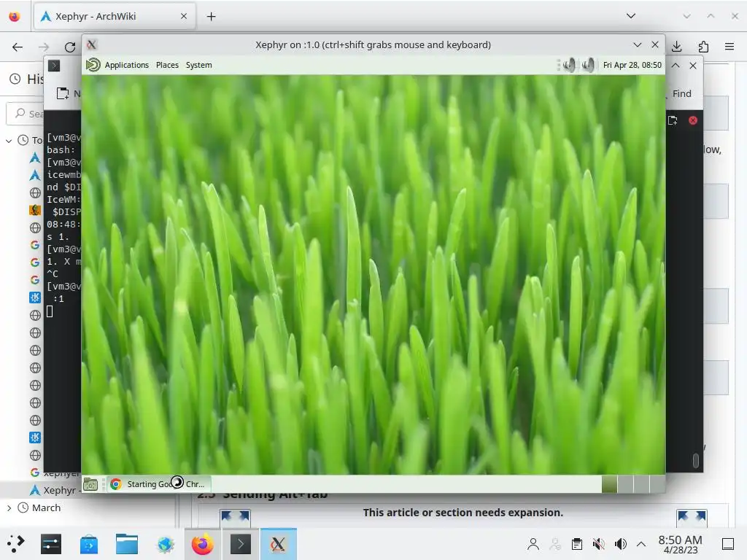Viewport: 747px width, 560px height.
Task: Open the KDE application launcher
Action: point(15,544)
